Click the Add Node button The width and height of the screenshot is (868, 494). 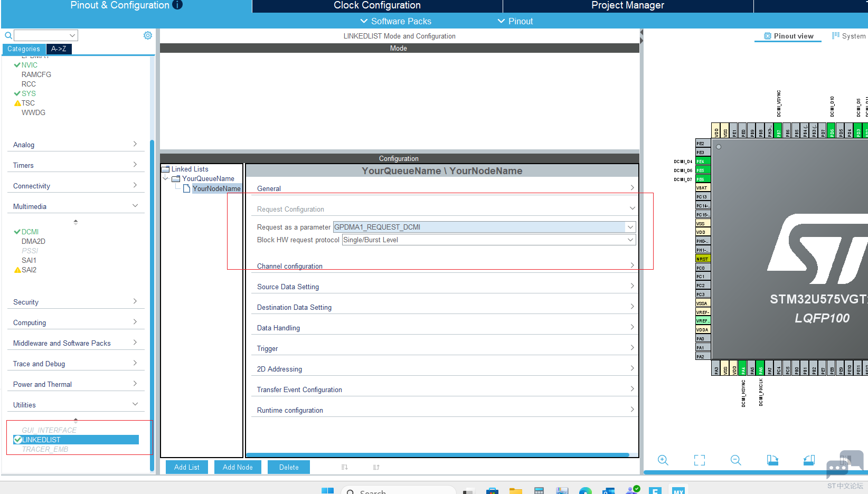pyautogui.click(x=238, y=467)
